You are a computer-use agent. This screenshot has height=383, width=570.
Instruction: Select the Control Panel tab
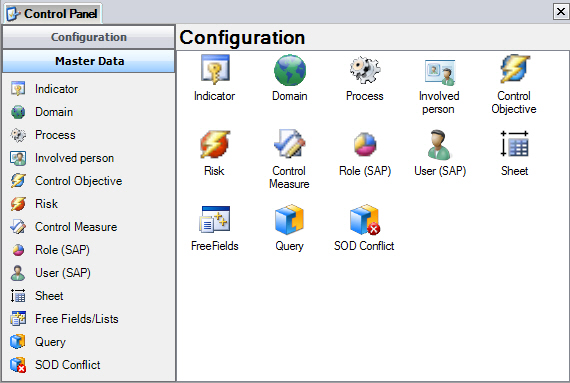tap(53, 13)
